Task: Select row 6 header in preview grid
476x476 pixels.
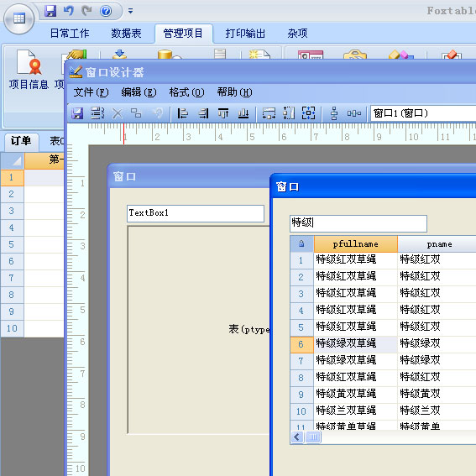Action: pyautogui.click(x=301, y=344)
